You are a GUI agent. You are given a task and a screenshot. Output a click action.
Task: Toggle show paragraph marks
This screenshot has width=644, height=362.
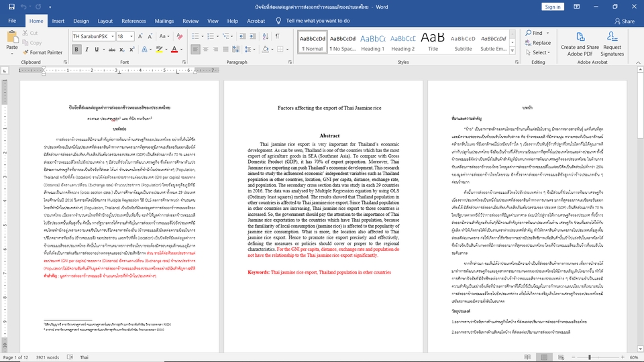point(278,36)
